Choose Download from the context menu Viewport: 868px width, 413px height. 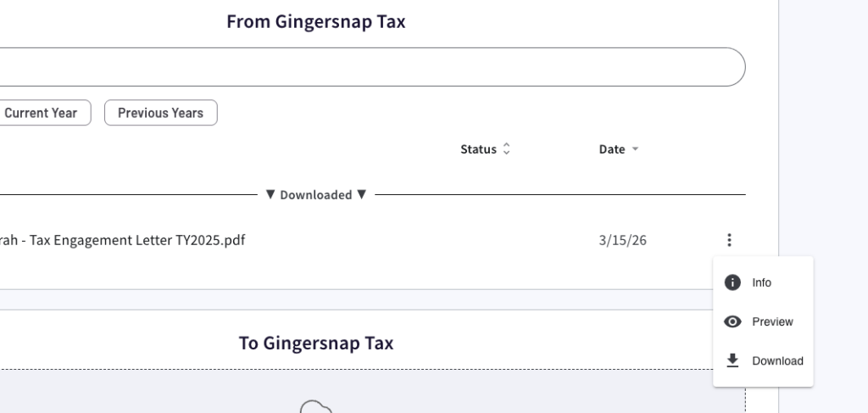click(777, 360)
